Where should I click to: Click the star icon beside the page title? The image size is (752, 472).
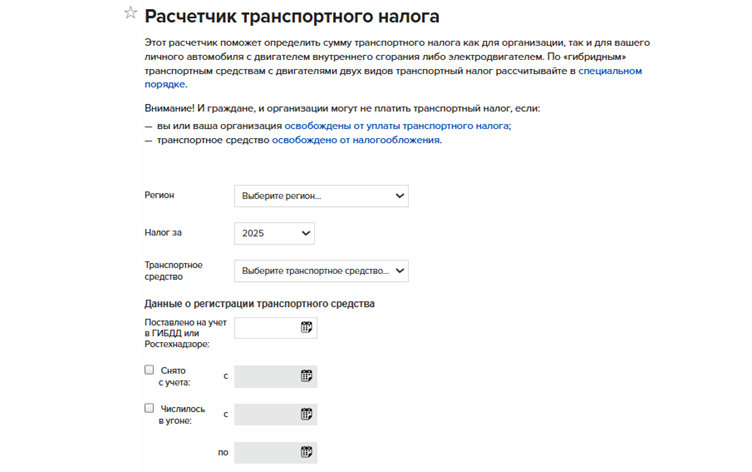(130, 15)
